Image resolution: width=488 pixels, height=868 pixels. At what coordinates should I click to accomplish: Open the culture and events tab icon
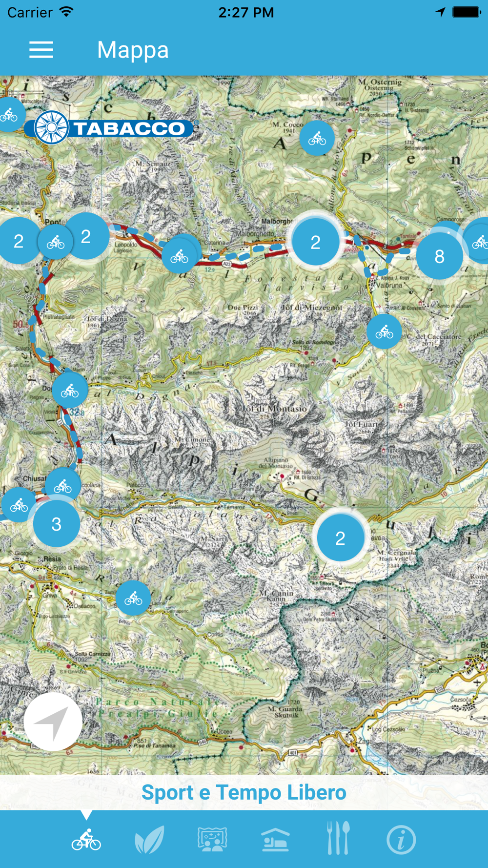[x=212, y=840]
